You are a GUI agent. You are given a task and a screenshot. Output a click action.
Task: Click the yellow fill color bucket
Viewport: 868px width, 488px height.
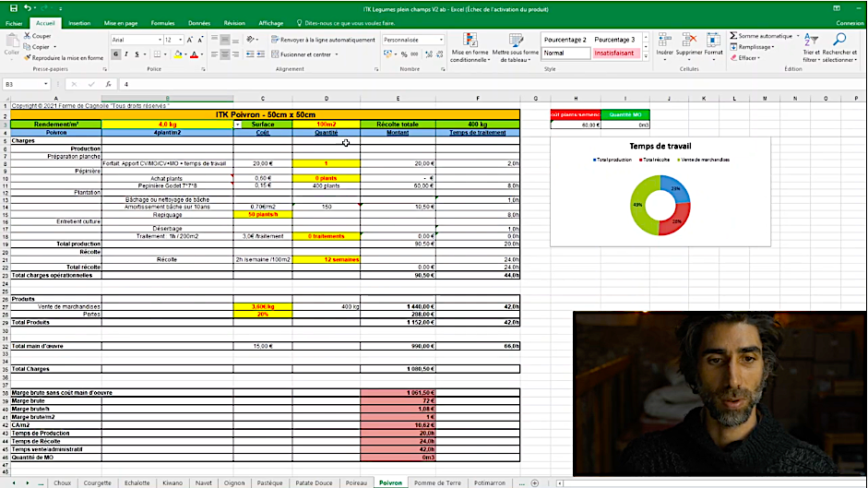pyautogui.click(x=178, y=54)
